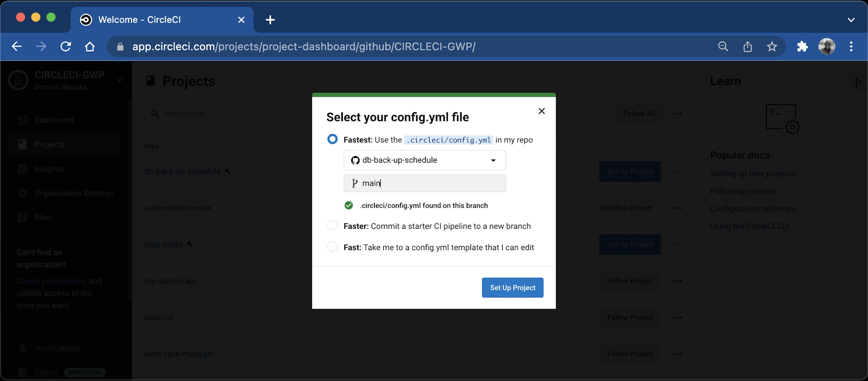Screen dimensions: 868x381
Task: Open options menu for my-adonis-api row
Action: [677, 281]
